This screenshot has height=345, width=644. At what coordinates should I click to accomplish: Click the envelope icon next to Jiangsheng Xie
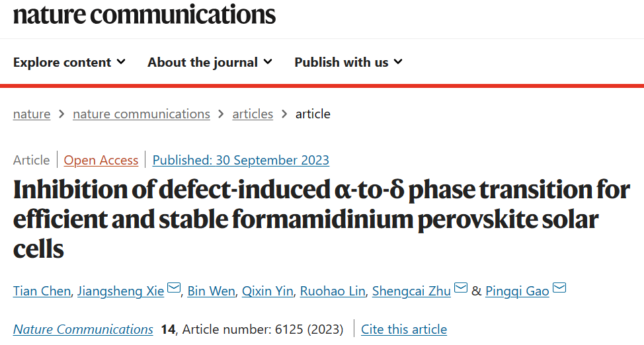pos(174,288)
